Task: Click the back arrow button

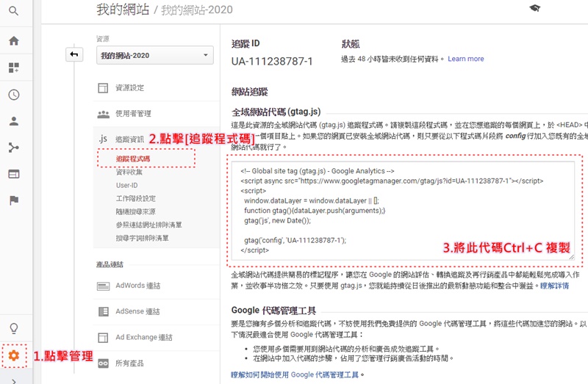Action: [x=74, y=54]
